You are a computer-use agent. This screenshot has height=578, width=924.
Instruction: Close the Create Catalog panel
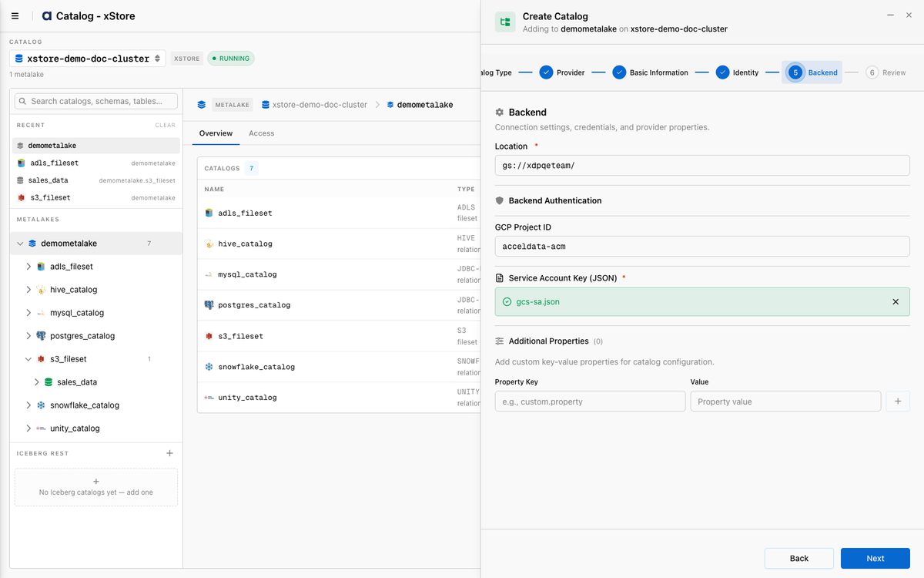tap(909, 15)
